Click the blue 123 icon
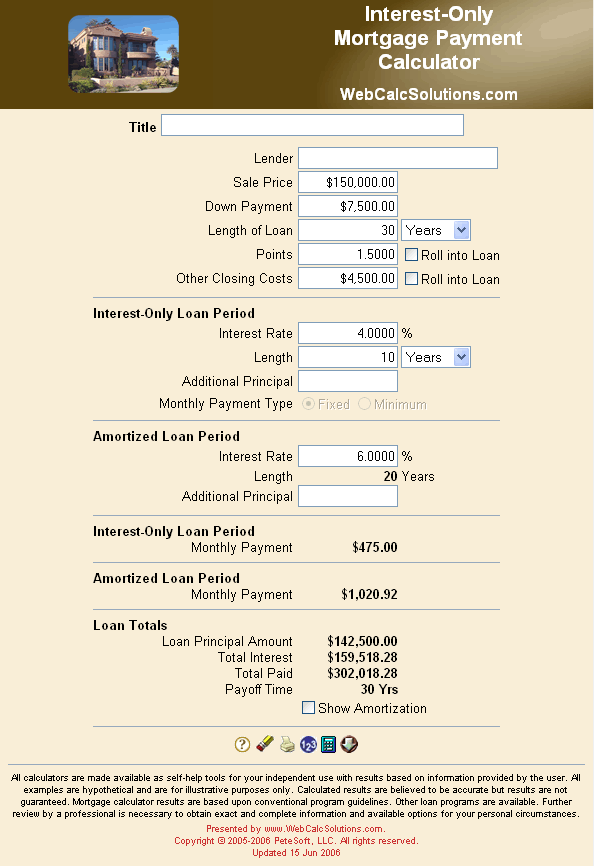The width and height of the screenshot is (594, 866). coord(308,744)
